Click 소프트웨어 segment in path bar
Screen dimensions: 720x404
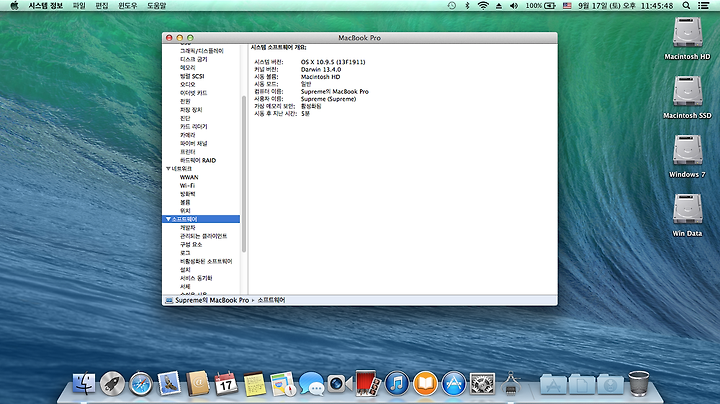(x=271, y=300)
